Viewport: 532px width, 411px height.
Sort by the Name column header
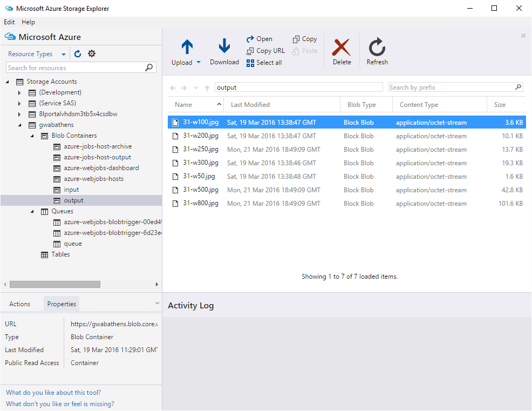(196, 105)
